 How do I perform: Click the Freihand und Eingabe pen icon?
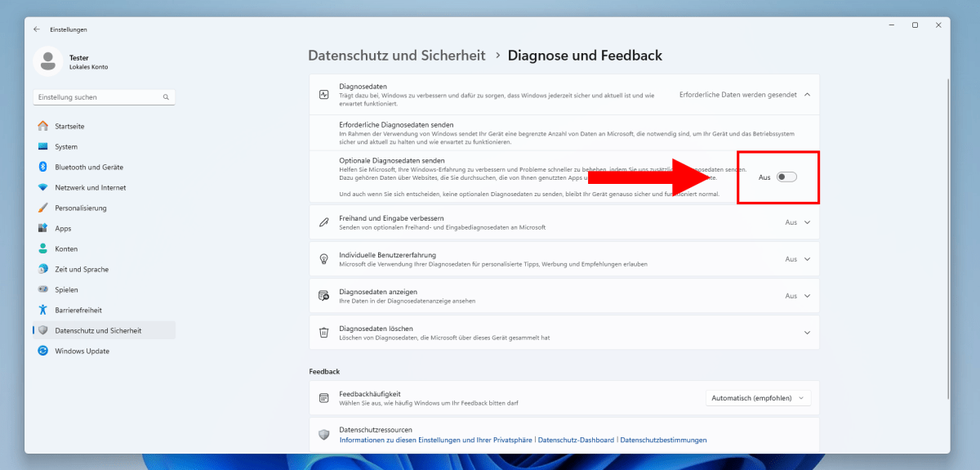pyautogui.click(x=324, y=222)
